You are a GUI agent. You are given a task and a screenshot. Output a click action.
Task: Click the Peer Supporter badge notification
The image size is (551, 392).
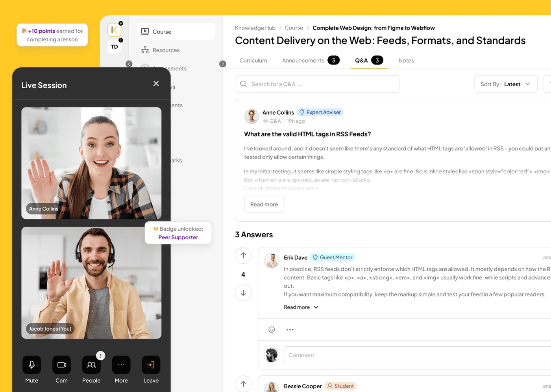point(178,233)
